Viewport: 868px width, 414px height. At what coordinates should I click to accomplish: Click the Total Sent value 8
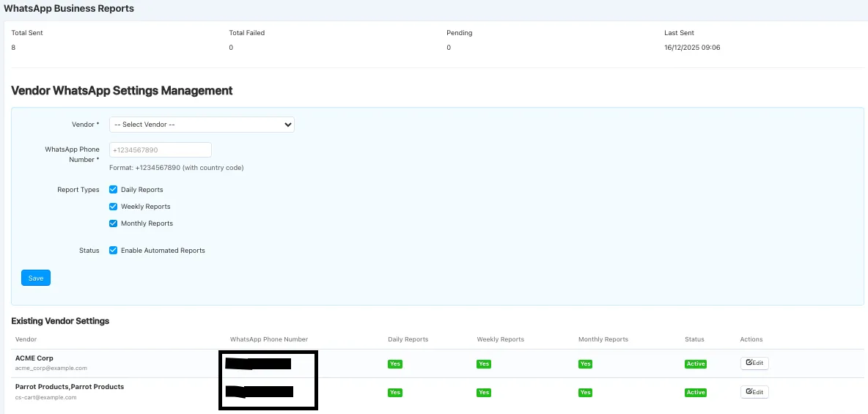click(13, 48)
